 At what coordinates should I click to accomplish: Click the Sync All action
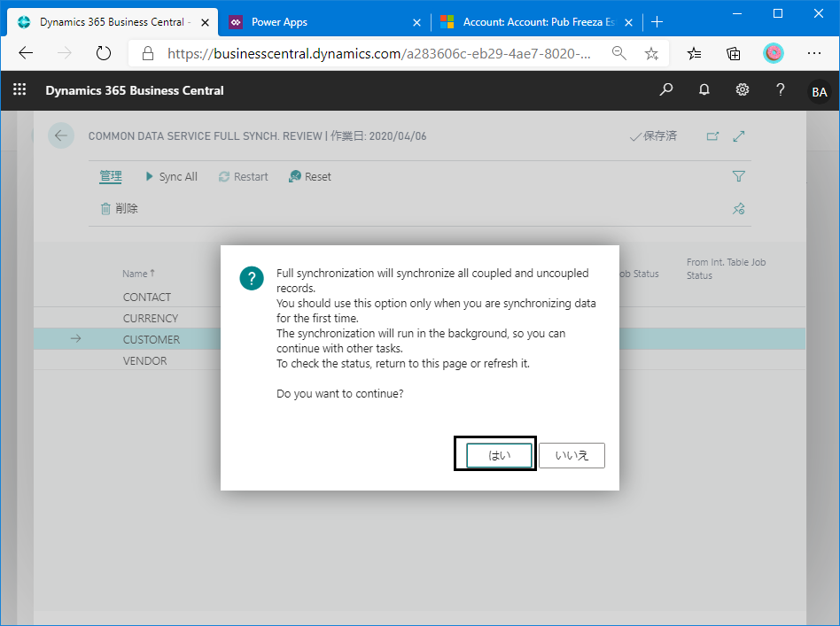(171, 177)
